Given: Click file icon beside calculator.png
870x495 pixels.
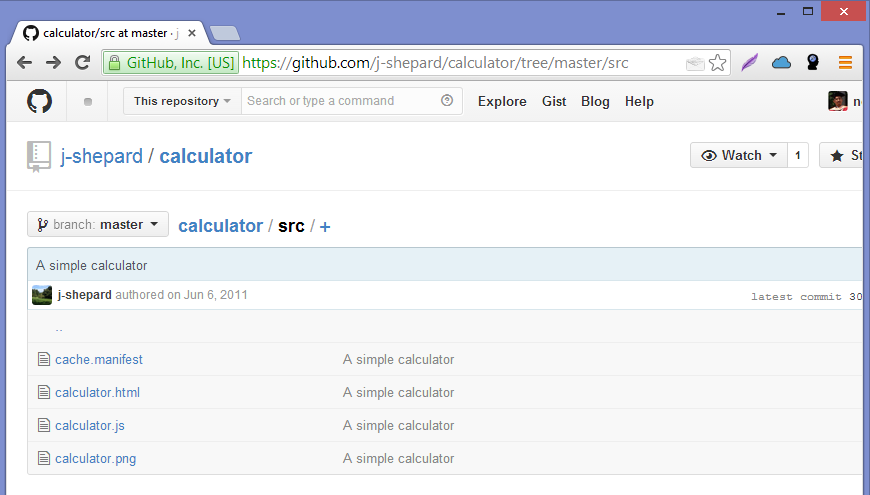Looking at the screenshot, I should (x=44, y=458).
